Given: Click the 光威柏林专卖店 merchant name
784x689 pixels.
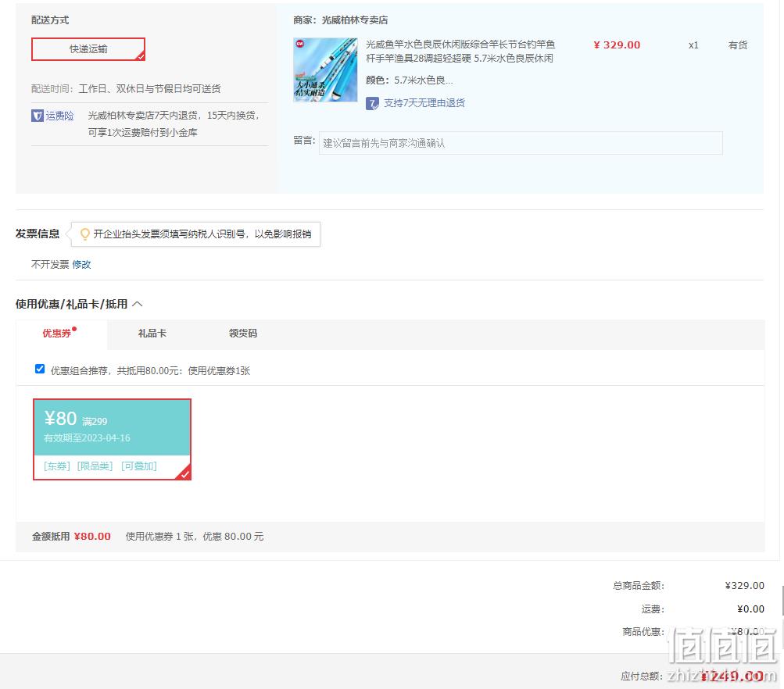Looking at the screenshot, I should click(x=355, y=20).
